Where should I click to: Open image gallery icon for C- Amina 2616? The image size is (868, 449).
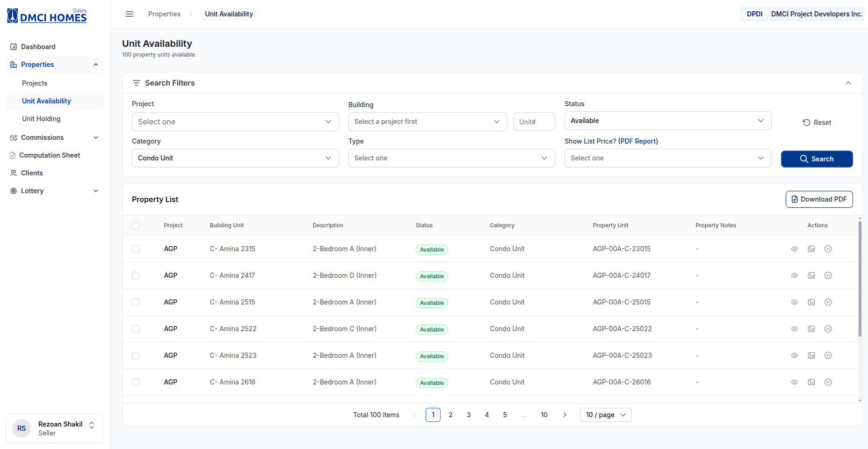(811, 382)
